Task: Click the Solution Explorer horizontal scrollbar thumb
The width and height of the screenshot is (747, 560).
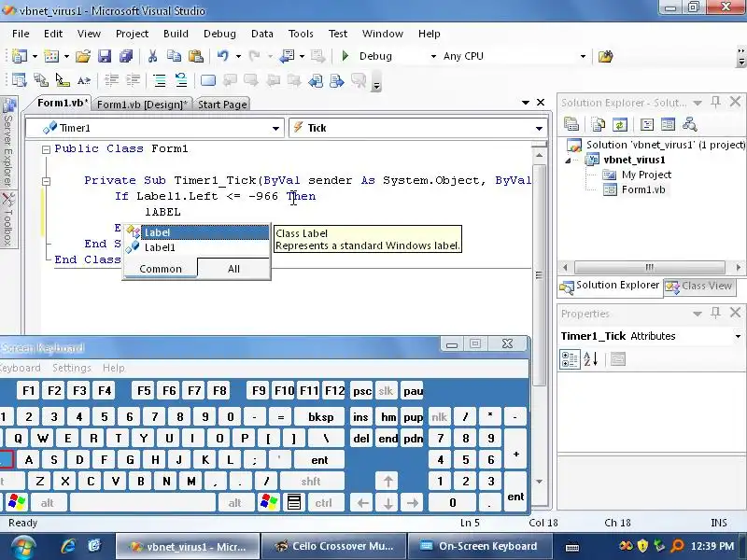Action: click(x=649, y=267)
